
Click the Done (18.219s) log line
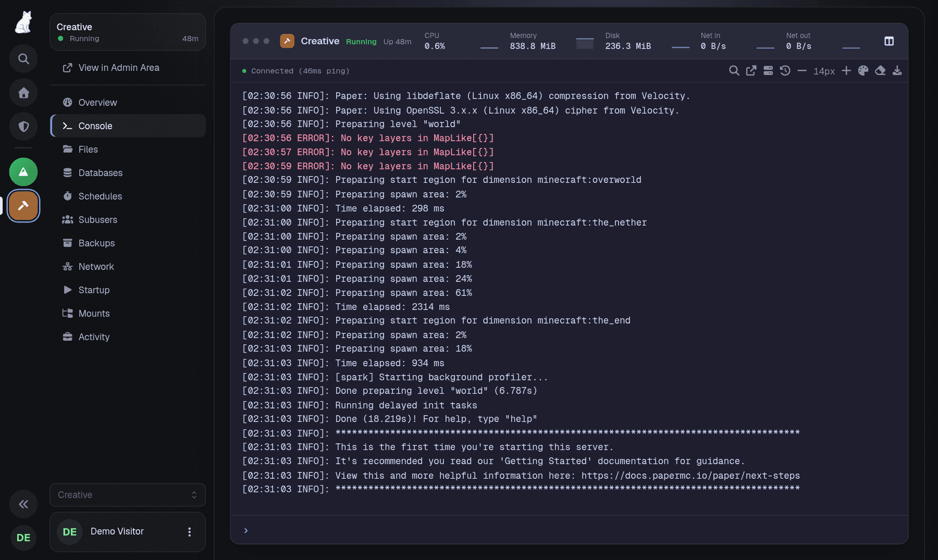tap(390, 419)
